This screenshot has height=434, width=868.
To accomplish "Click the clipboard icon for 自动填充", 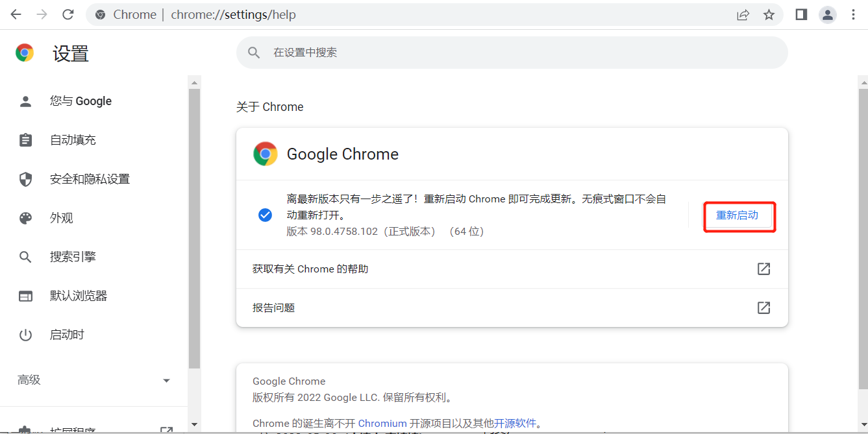I will point(25,140).
